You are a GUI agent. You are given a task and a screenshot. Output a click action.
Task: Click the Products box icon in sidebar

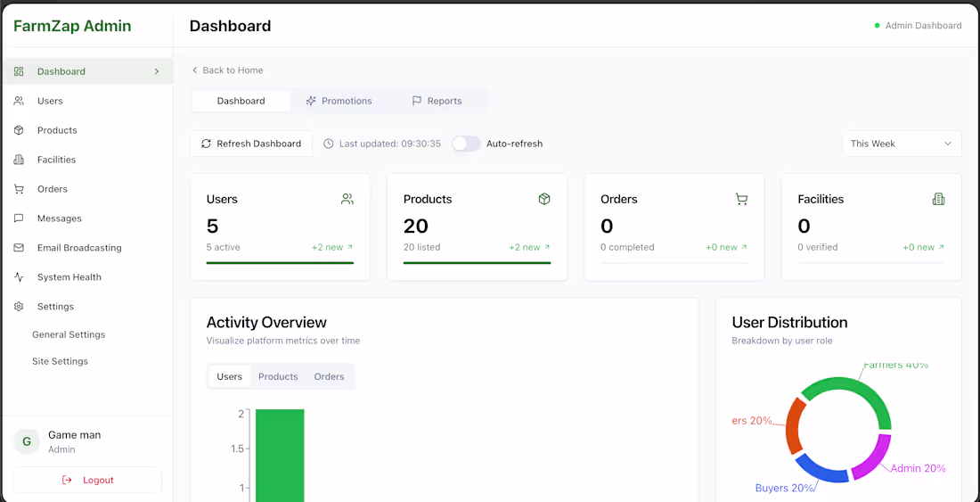(19, 130)
